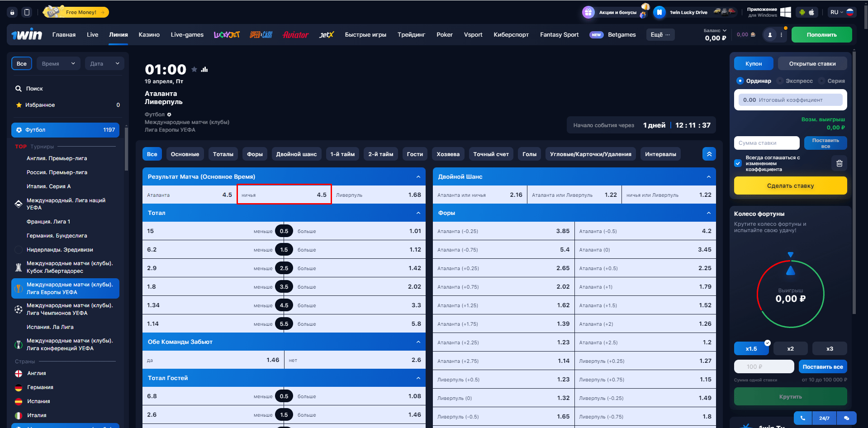Click the user profile avatar icon
Viewport: 868px width, 428px height.
(x=770, y=35)
